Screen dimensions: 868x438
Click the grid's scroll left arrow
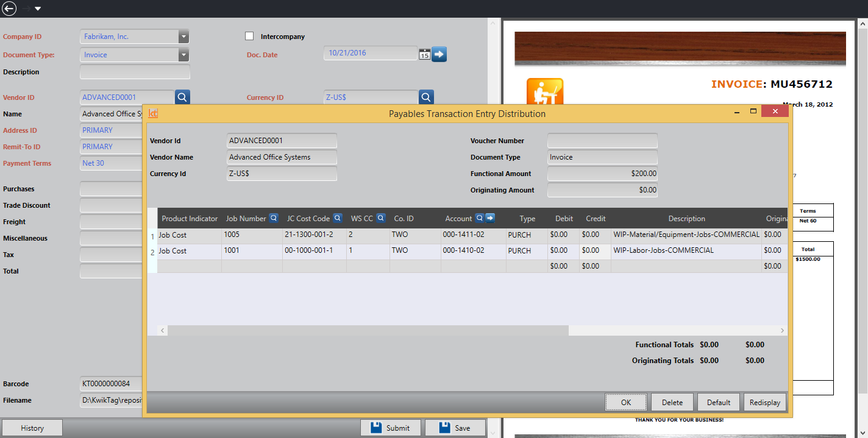click(163, 330)
